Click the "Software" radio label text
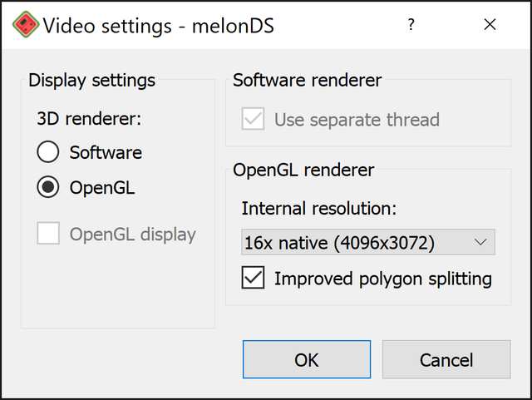This screenshot has height=400, width=532. 106,152
